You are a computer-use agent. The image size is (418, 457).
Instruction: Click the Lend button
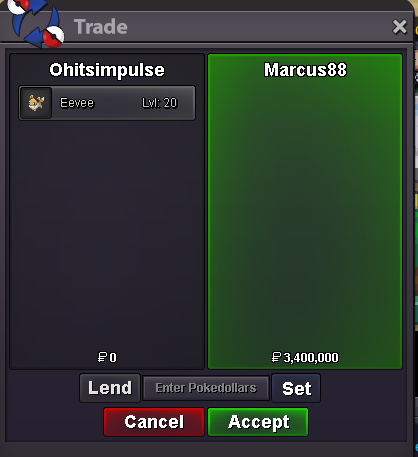(x=110, y=388)
